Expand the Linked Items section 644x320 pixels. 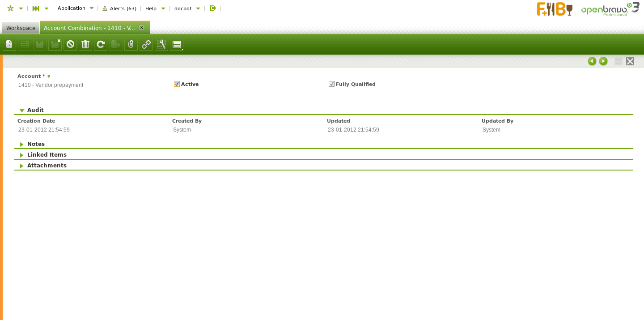(22, 155)
